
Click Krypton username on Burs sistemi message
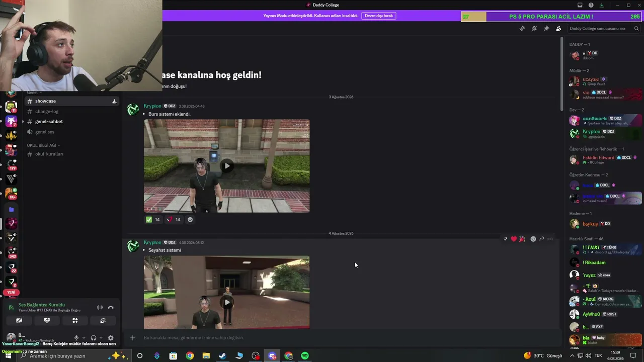point(152,106)
